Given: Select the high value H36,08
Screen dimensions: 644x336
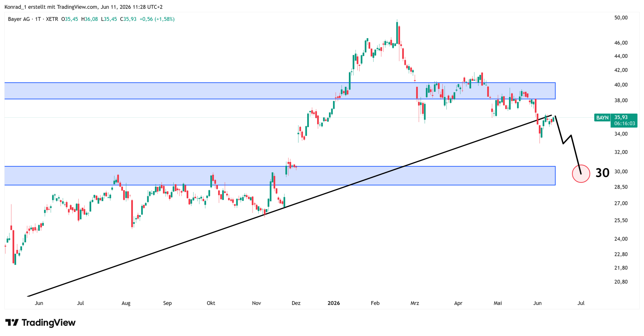Looking at the screenshot, I should point(90,19).
